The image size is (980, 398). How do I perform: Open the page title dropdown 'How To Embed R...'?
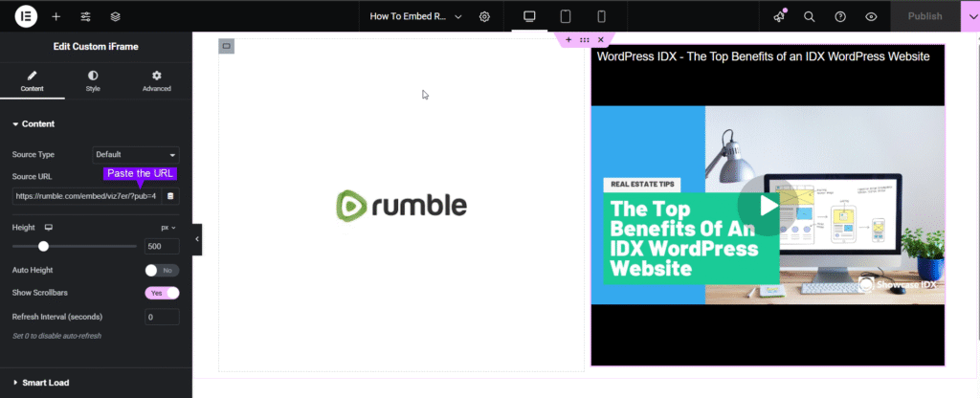coord(415,17)
